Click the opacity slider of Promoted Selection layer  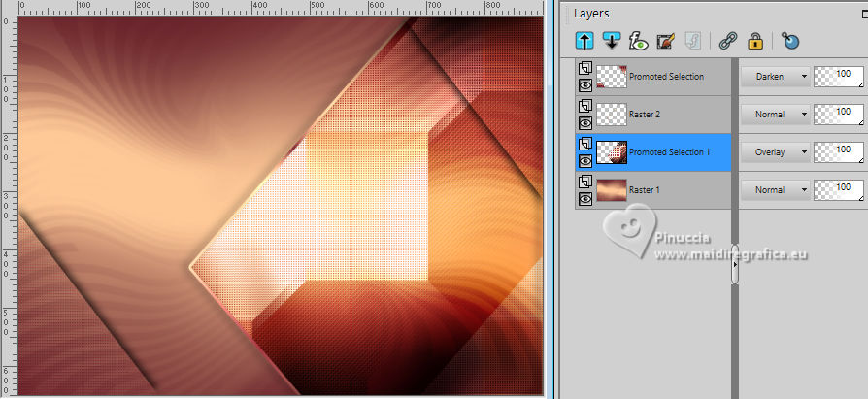point(838,77)
